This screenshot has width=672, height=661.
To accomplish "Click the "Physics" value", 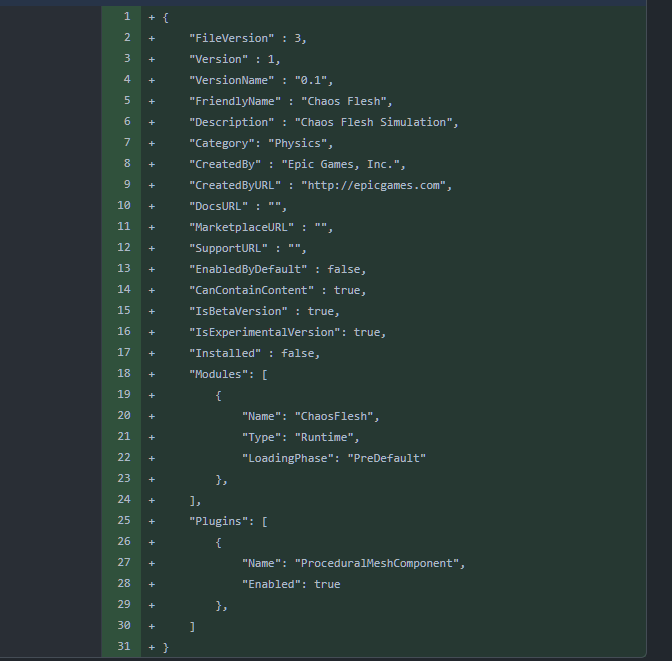I will click(297, 143).
